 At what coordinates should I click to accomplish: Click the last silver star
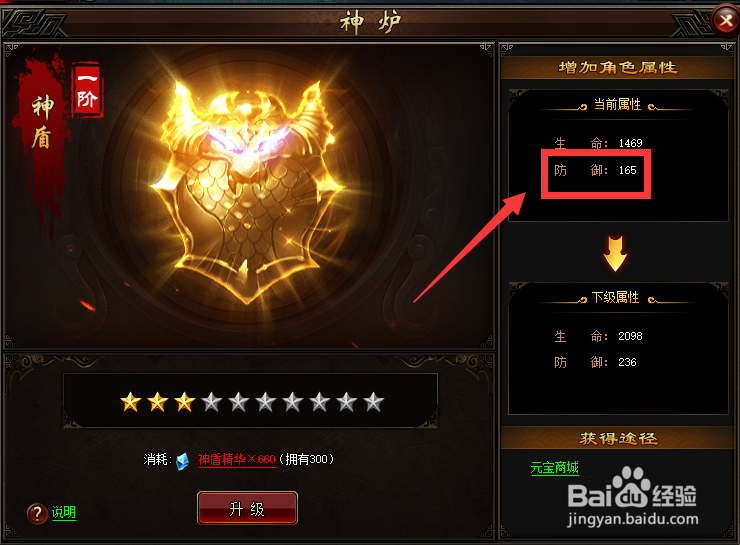click(373, 402)
